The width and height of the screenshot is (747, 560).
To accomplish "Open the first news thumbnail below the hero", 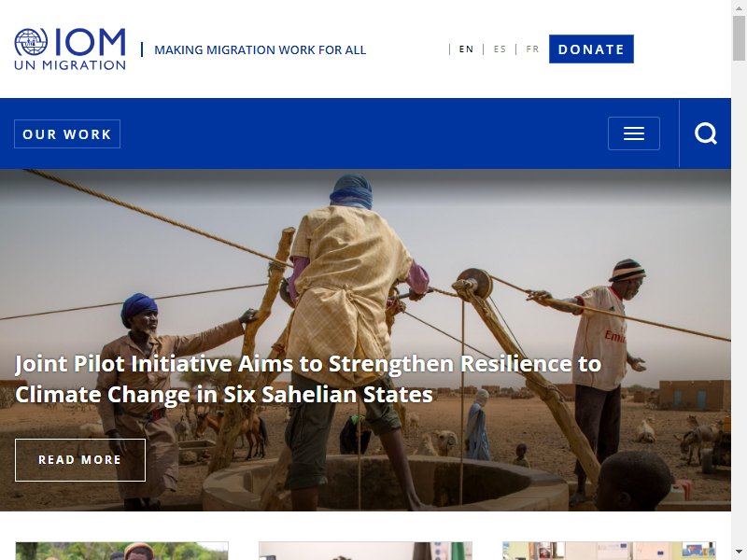I will [122, 551].
